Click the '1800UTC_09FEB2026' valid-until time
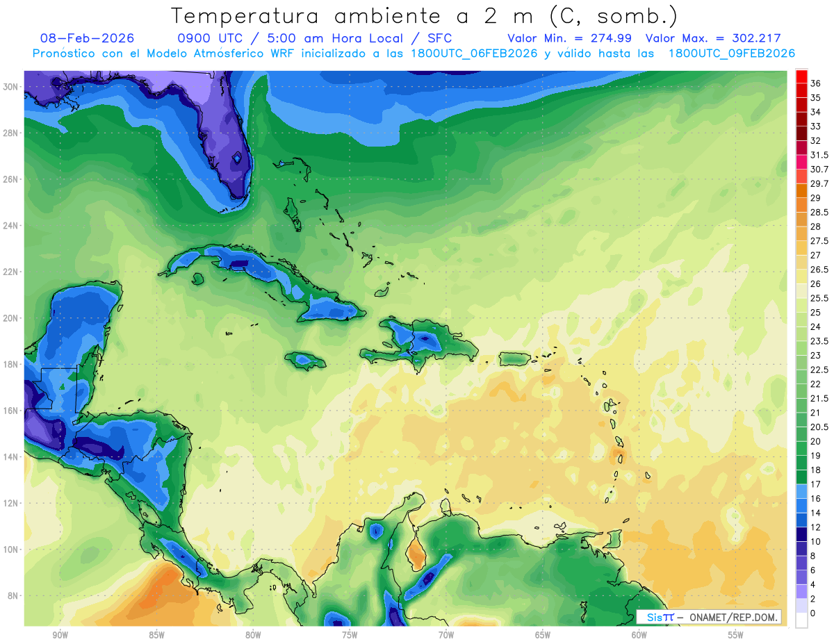Viewport: 834px width, 644px height. (732, 53)
